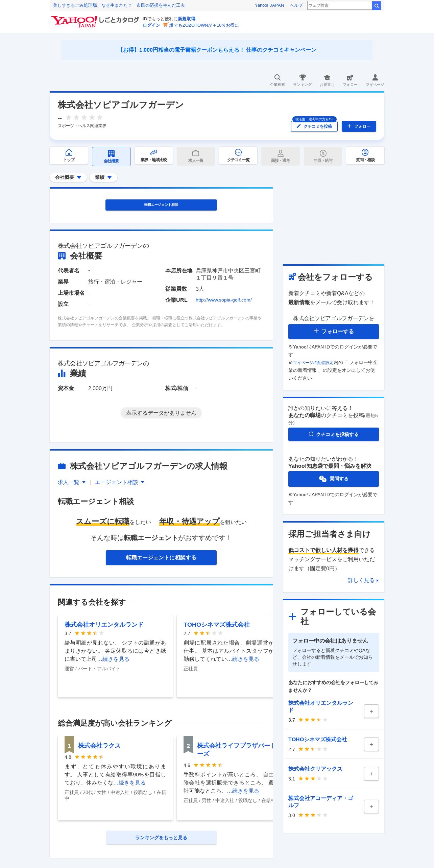Follow 株式会社クリアックス with plus button

click(x=371, y=774)
